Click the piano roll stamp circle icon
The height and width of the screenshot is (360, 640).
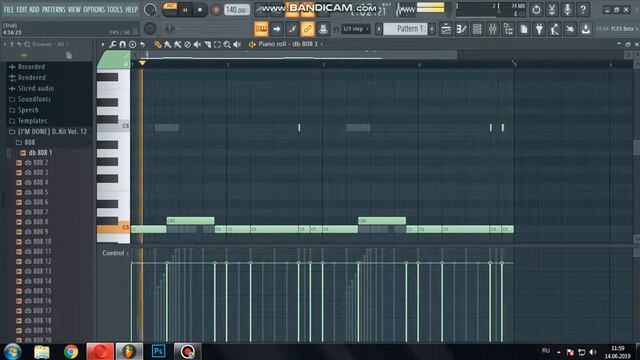coord(133,44)
